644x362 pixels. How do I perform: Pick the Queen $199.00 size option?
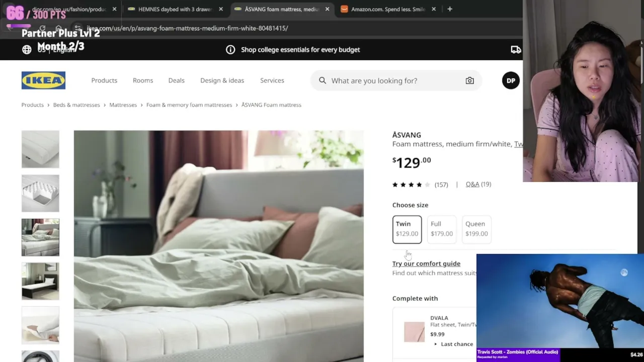pyautogui.click(x=476, y=229)
